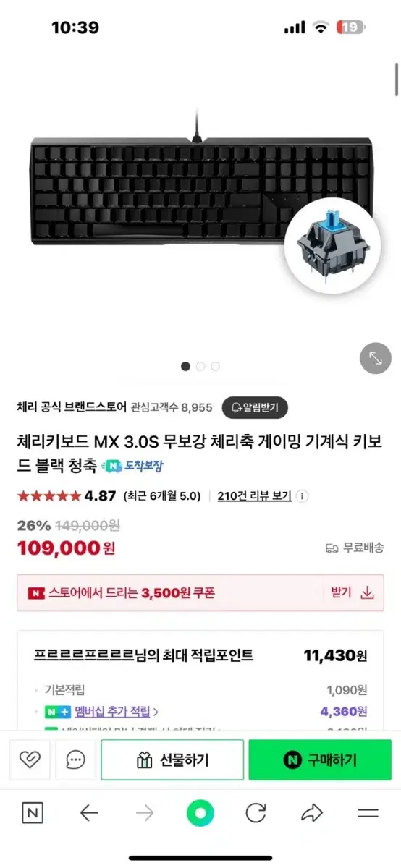Select the second image page dot

point(200,366)
